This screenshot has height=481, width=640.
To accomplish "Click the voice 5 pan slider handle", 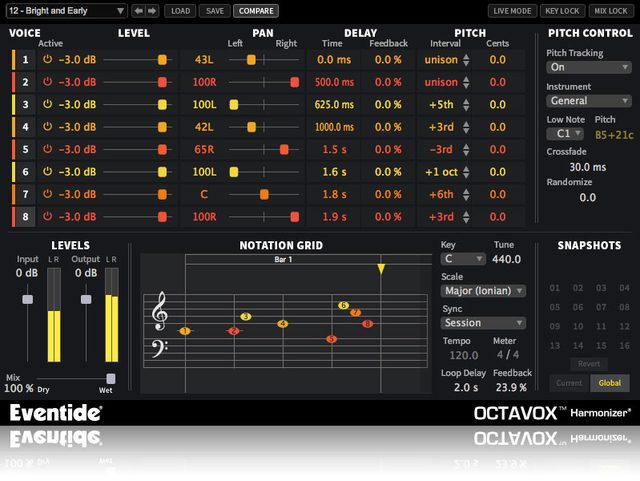I will point(284,149).
